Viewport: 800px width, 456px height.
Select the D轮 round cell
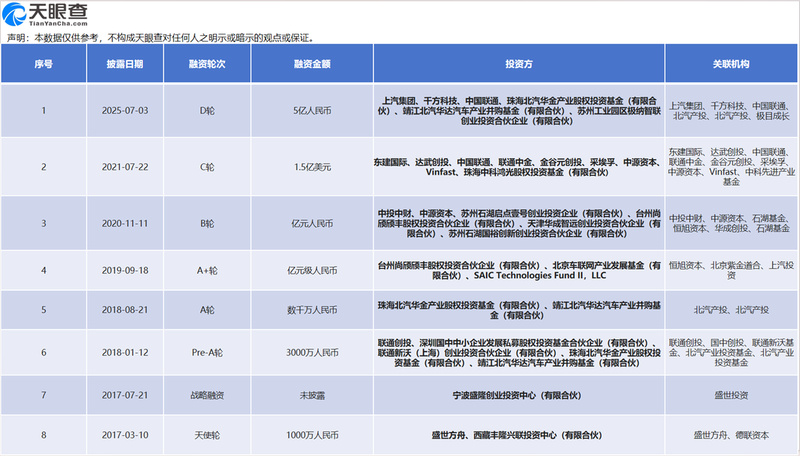pyautogui.click(x=207, y=111)
